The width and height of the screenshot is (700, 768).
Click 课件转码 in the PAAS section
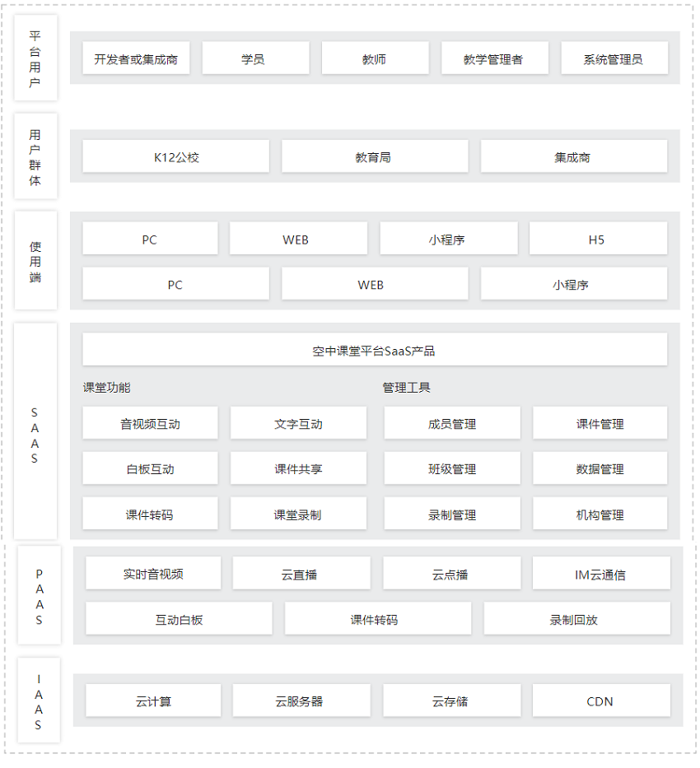pos(378,619)
